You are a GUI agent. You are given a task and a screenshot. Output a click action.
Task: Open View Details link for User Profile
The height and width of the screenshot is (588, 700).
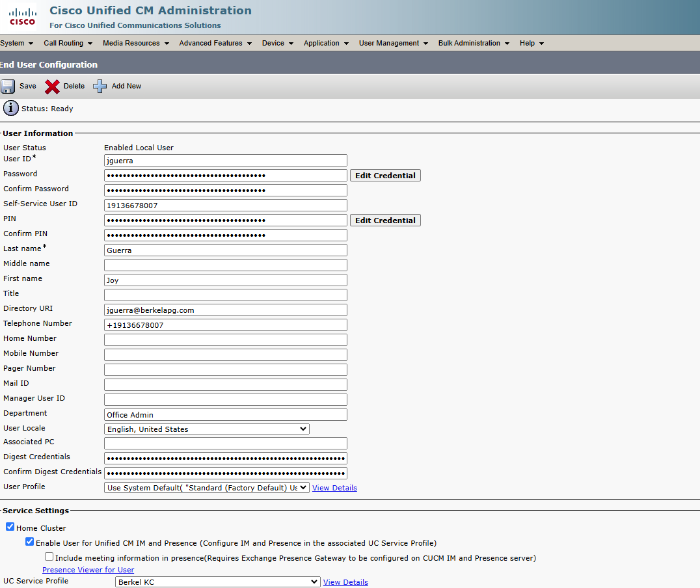334,488
